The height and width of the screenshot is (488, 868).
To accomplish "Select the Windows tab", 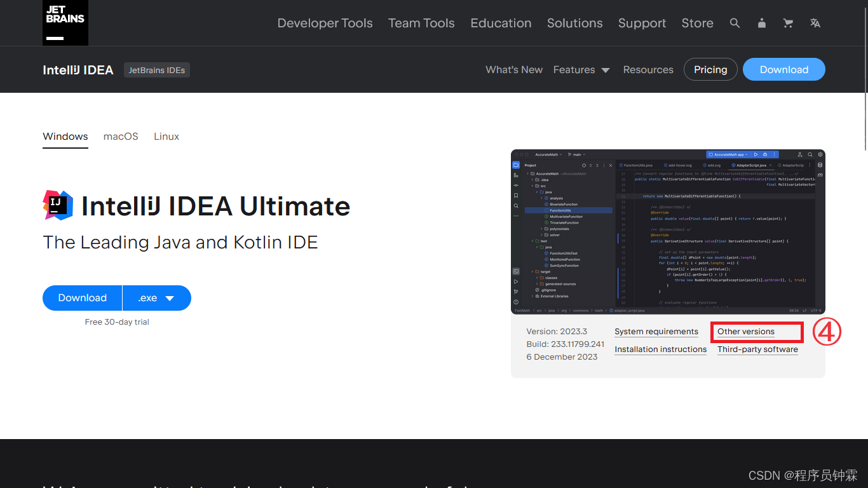I will point(65,137).
